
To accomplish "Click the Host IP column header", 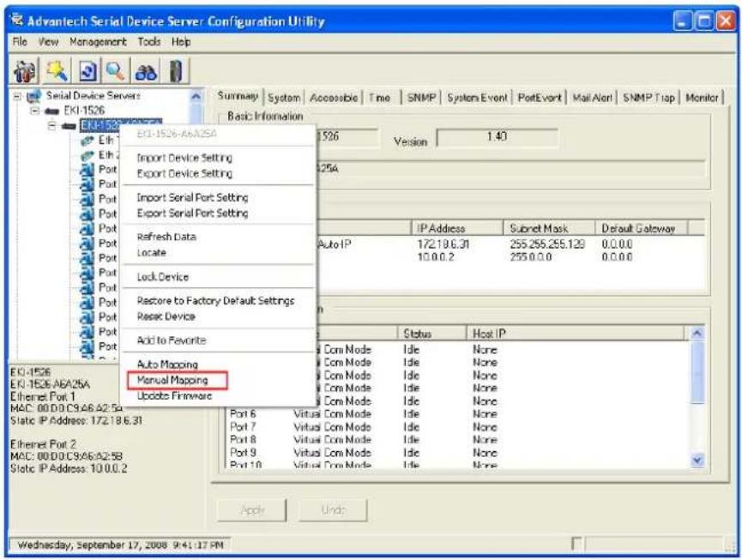I will pyautogui.click(x=576, y=334).
